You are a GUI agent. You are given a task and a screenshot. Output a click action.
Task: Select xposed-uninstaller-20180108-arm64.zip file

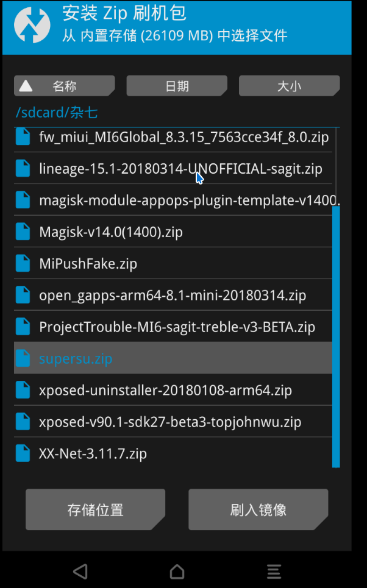pos(173,390)
